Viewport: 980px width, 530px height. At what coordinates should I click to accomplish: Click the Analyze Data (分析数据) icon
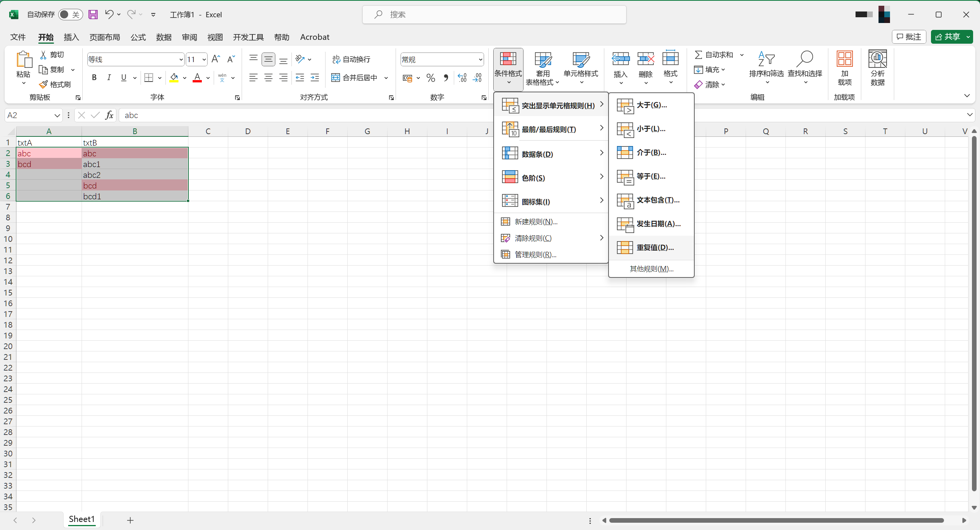[x=877, y=59]
